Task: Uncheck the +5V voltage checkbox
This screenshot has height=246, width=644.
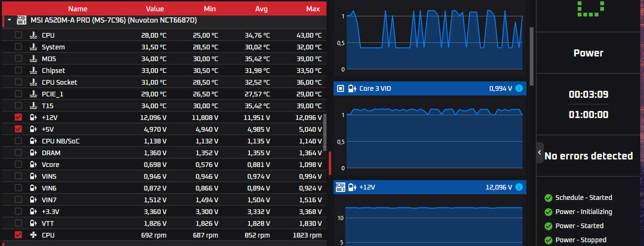Action: coord(18,129)
